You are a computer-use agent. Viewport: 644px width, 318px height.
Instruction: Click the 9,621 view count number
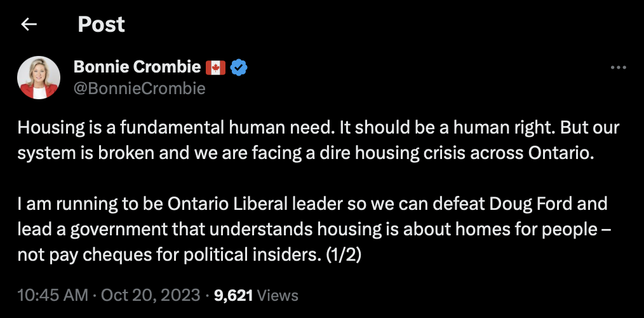tap(234, 295)
